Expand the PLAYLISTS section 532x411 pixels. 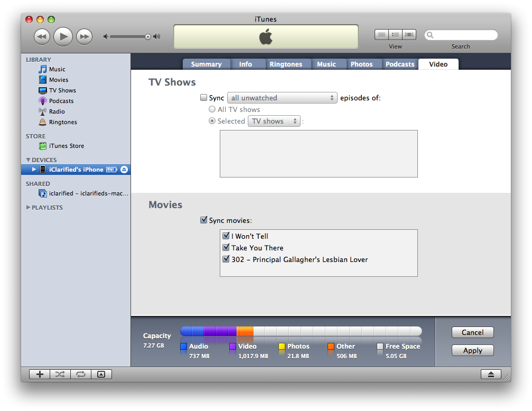pos(28,208)
